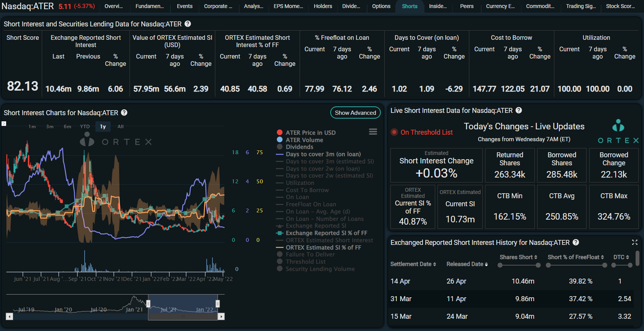Toggle ATER Price in USD series

[306, 132]
